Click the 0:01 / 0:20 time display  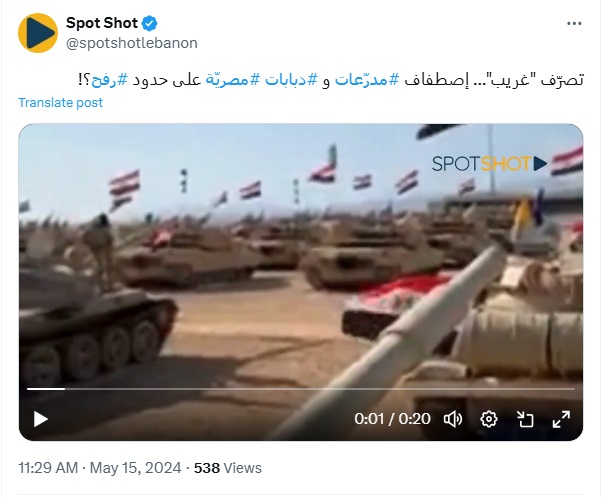click(392, 419)
